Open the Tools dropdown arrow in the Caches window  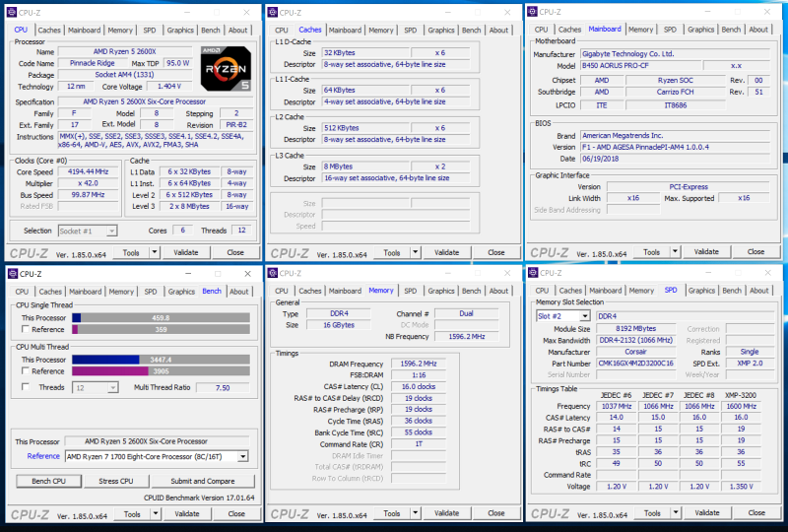[415, 252]
